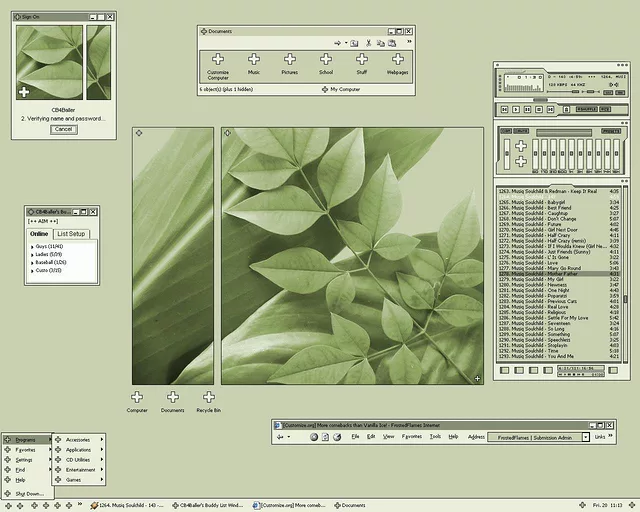Select playlist track Musiq Soulchild - Love
640x512 pixels.
click(x=558, y=263)
